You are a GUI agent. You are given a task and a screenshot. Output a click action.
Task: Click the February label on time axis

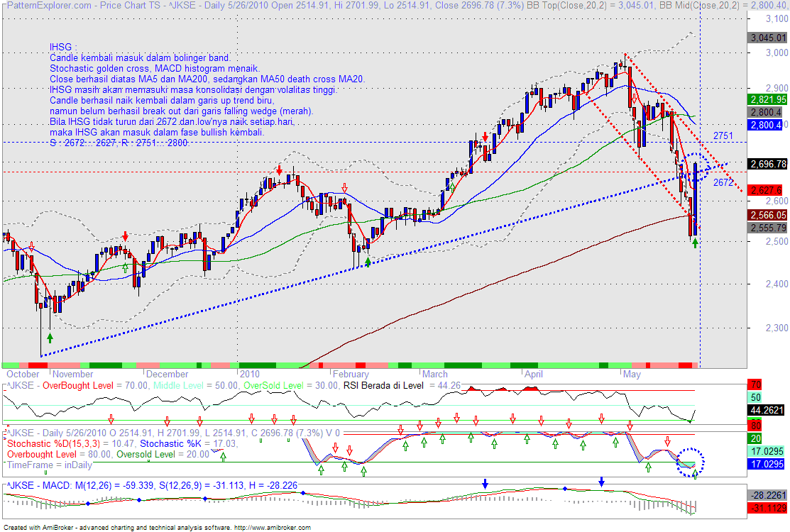click(351, 374)
